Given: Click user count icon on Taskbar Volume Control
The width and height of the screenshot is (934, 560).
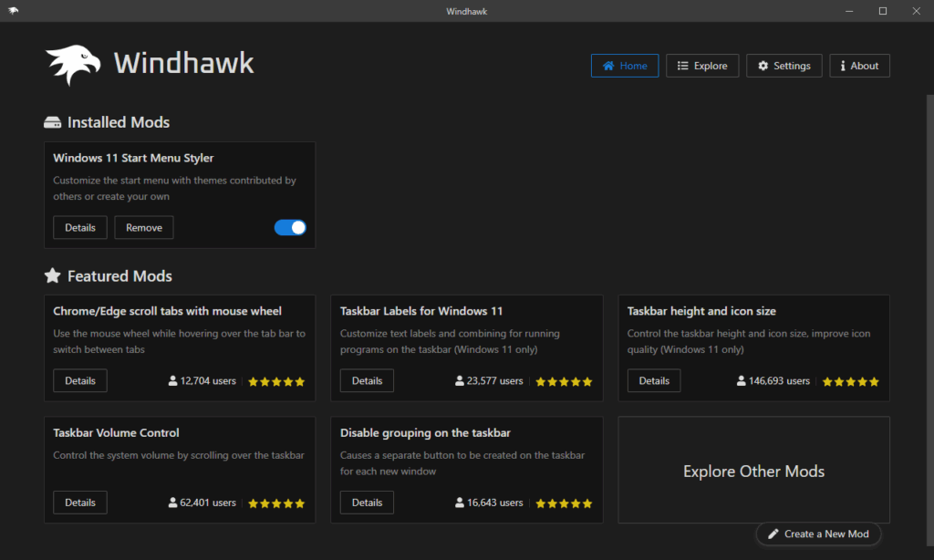Looking at the screenshot, I should (173, 503).
